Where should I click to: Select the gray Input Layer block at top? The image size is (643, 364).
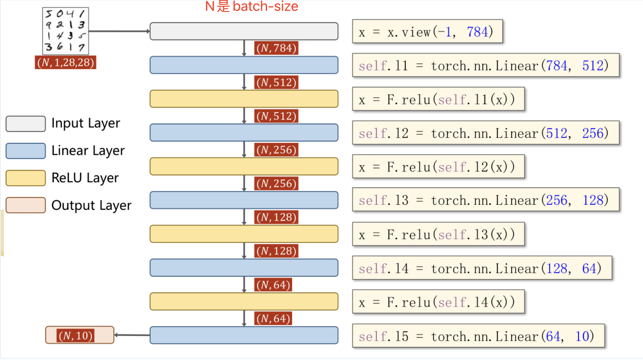243,31
